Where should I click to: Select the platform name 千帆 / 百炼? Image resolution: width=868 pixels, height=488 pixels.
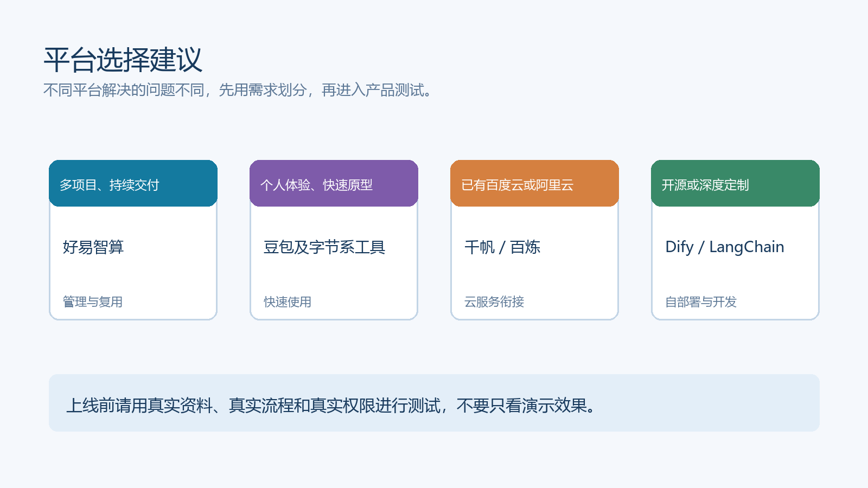click(502, 247)
